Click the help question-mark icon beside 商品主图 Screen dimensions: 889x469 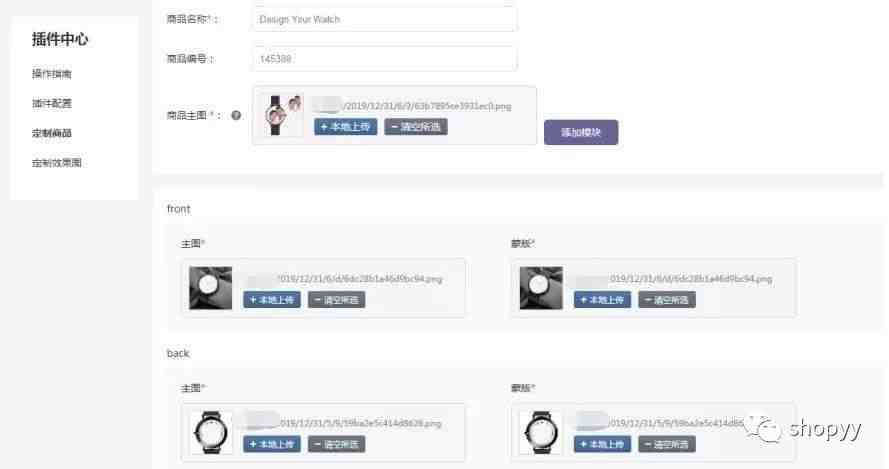pos(236,115)
